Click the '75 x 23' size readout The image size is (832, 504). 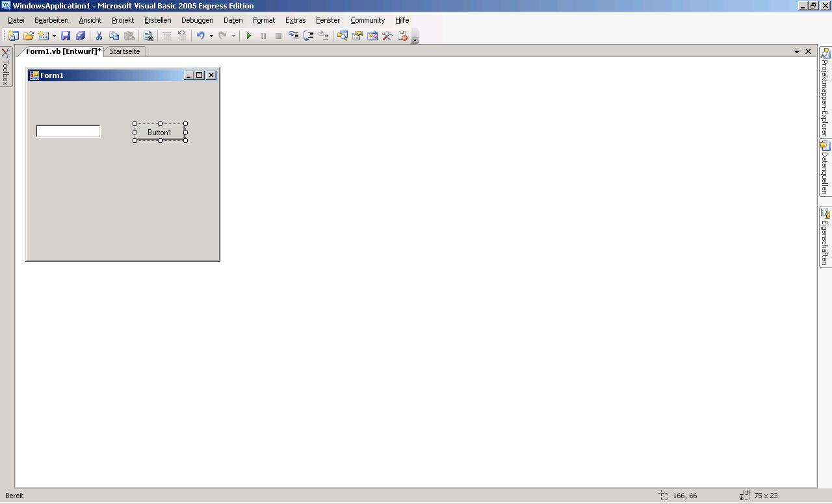point(766,496)
